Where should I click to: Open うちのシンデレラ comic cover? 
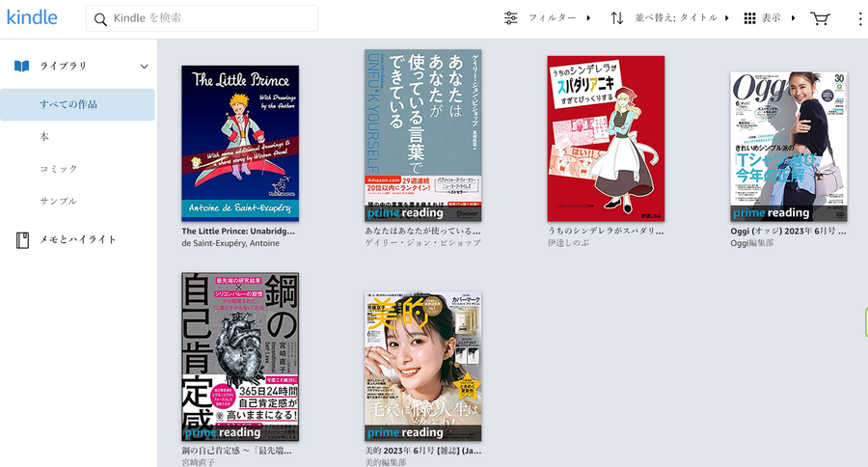pyautogui.click(x=607, y=139)
